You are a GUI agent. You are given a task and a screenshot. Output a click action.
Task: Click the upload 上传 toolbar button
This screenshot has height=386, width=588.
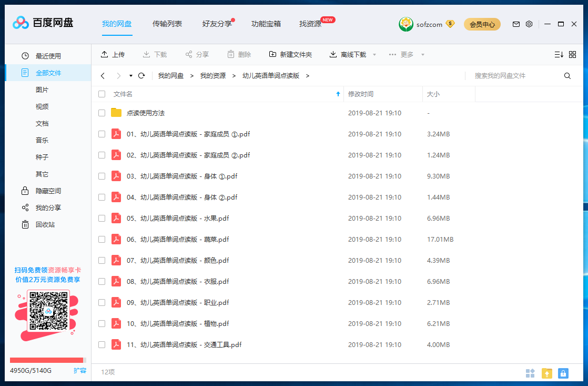coord(113,54)
